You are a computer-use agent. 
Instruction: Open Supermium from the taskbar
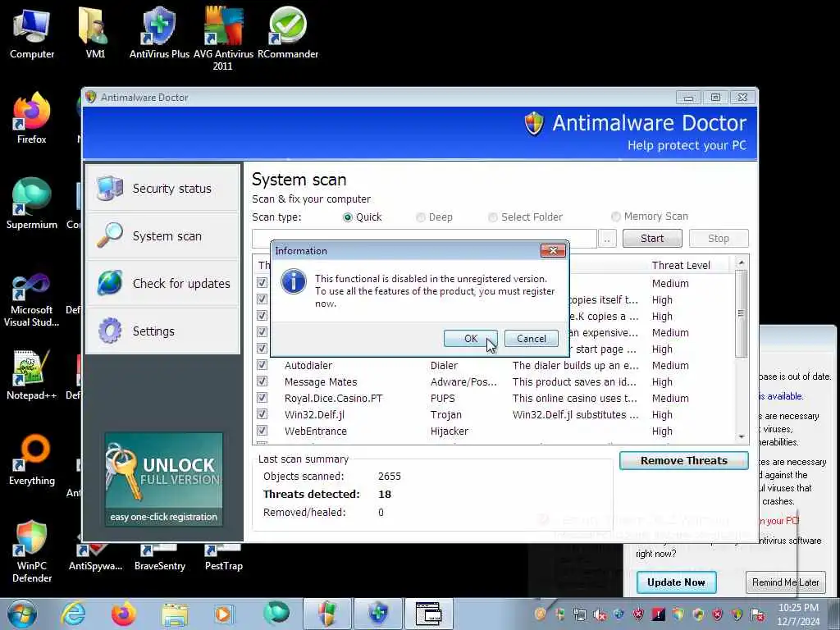[x=276, y=613]
